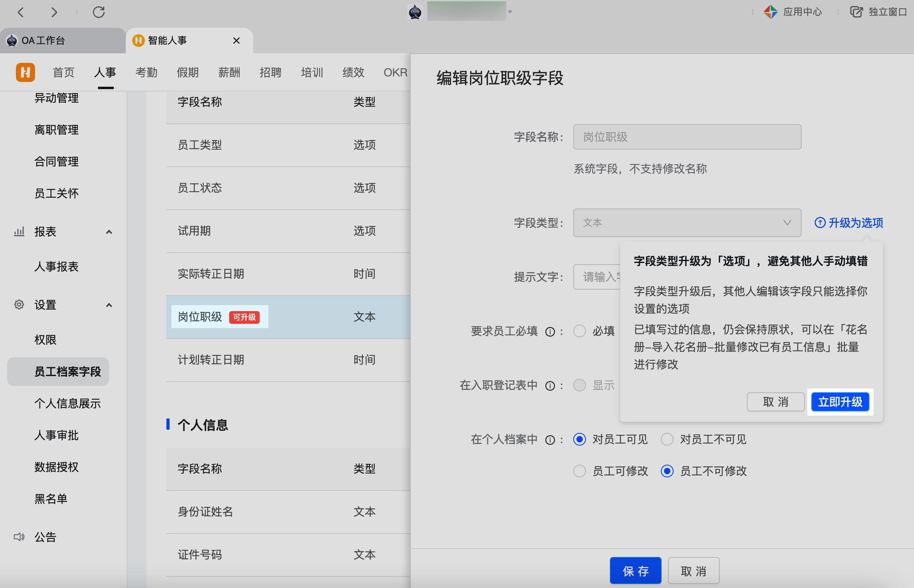Viewport: 914px width, 588px height.
Task: Choose the 必填 radio button
Action: [x=579, y=331]
